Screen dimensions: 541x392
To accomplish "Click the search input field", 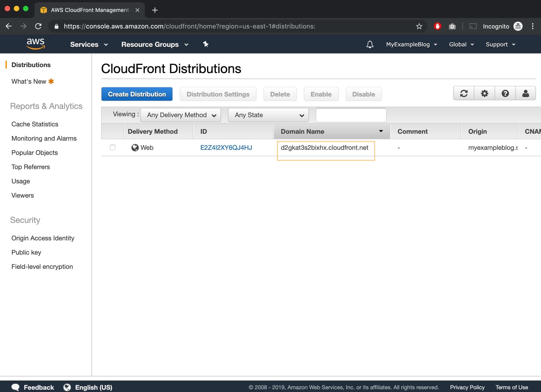I will [x=350, y=115].
